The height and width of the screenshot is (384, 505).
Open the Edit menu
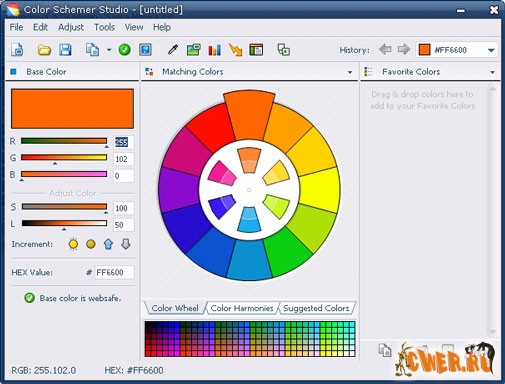40,27
